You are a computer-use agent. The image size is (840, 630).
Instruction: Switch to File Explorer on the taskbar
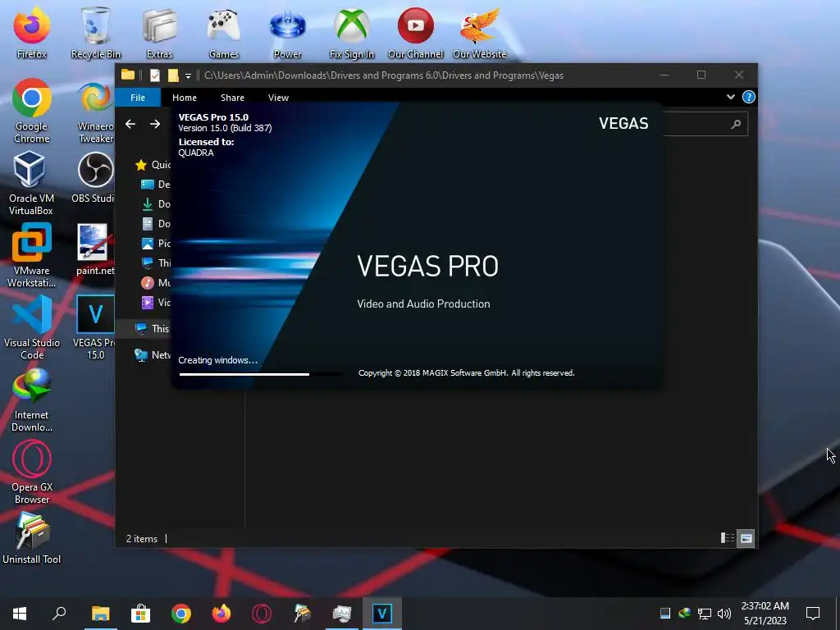point(100,614)
